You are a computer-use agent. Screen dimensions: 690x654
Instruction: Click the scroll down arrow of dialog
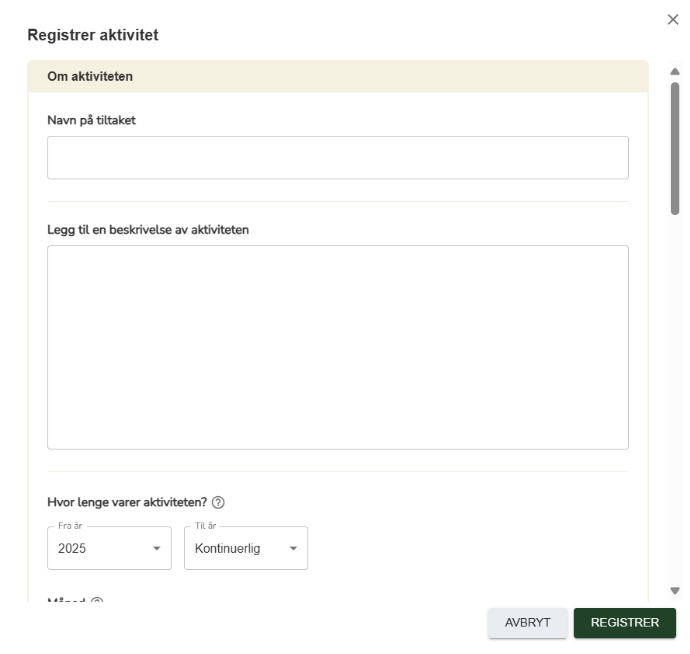675,591
